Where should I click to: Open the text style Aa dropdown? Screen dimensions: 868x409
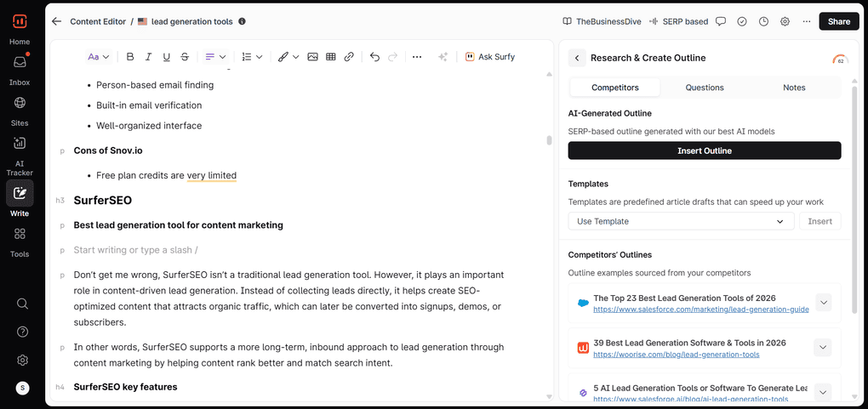point(99,56)
